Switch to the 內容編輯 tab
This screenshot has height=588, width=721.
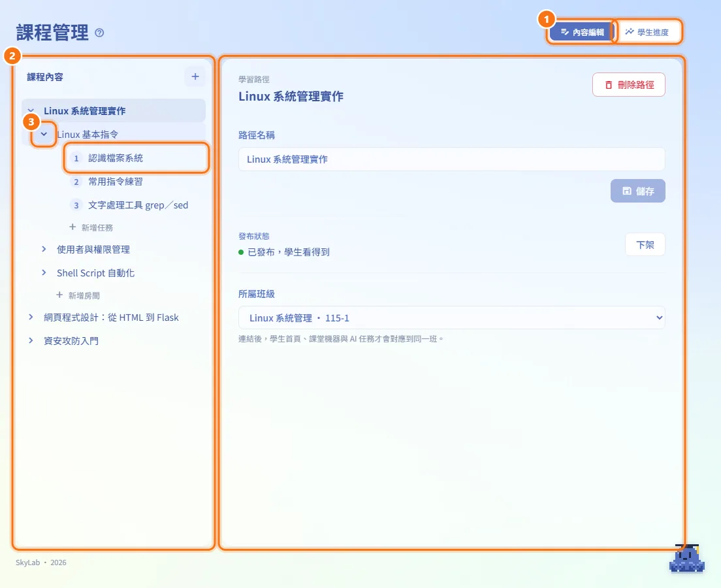pyautogui.click(x=582, y=32)
